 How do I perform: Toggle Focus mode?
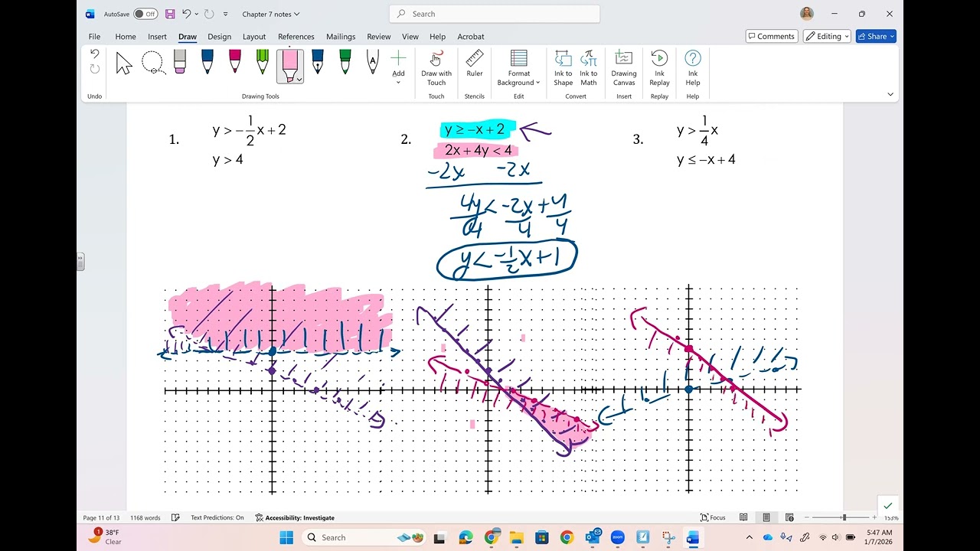[713, 518]
